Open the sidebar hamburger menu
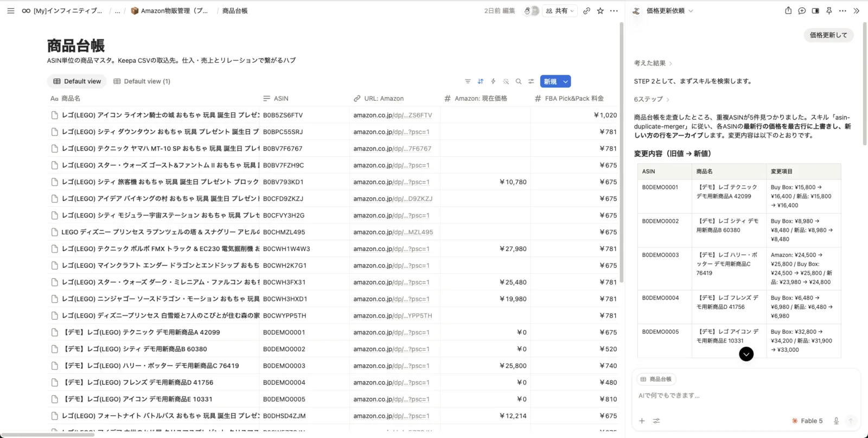This screenshot has width=868, height=438. click(x=11, y=11)
